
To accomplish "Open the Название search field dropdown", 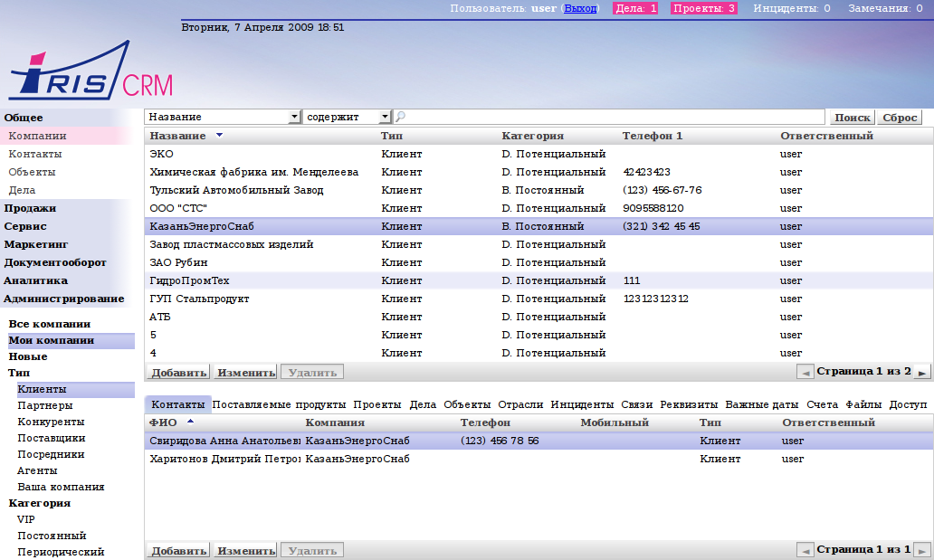I will tap(294, 118).
